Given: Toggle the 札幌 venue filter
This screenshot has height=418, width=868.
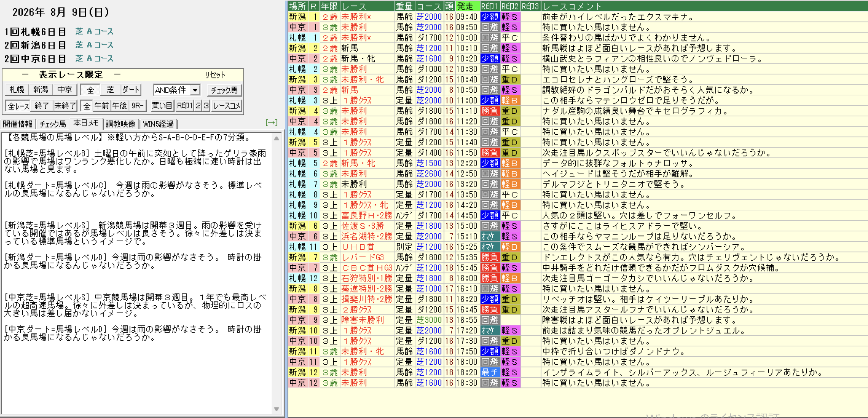Looking at the screenshot, I should [x=17, y=90].
